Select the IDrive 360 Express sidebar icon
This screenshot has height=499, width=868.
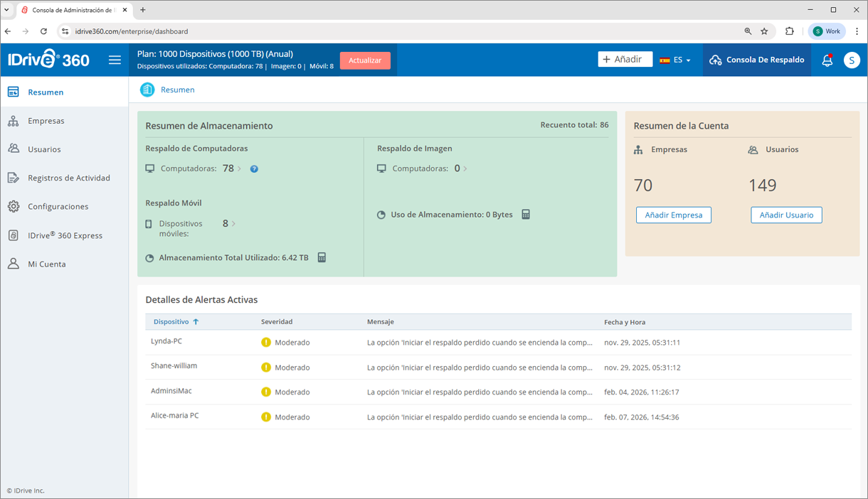pyautogui.click(x=13, y=235)
